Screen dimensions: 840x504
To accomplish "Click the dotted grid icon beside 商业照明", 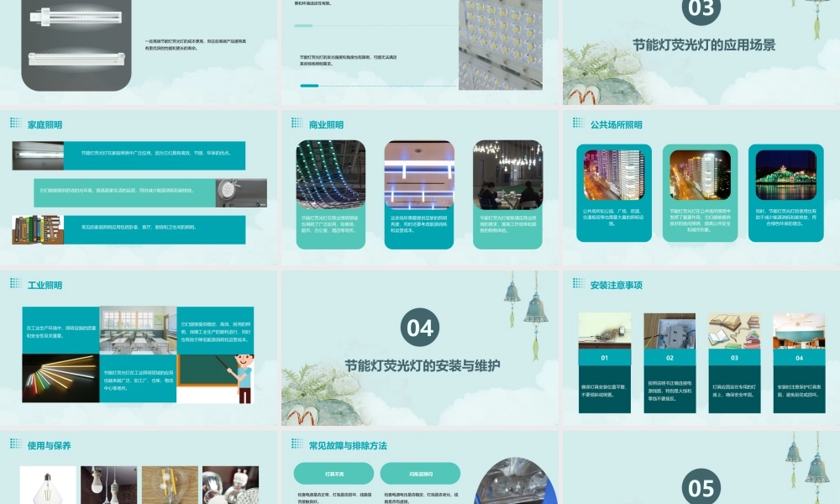I will coord(297,123).
